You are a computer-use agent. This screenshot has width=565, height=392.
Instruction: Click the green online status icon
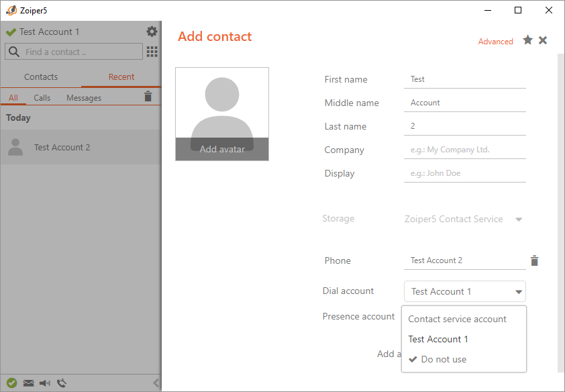(x=11, y=383)
